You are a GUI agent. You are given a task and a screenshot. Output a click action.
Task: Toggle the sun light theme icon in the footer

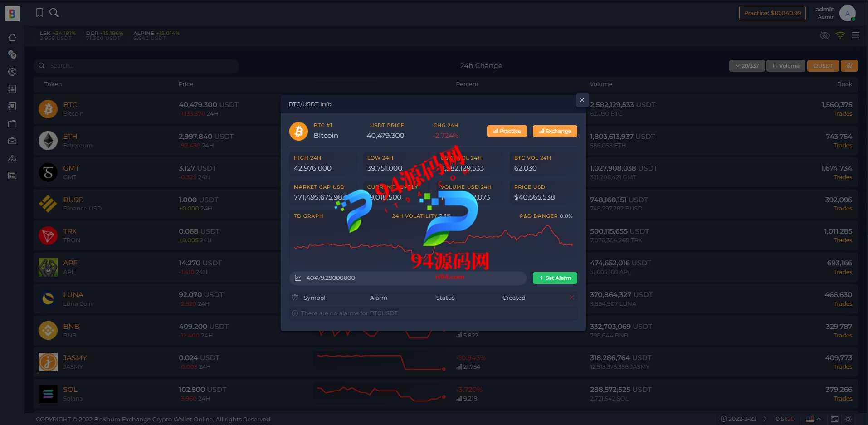848,419
